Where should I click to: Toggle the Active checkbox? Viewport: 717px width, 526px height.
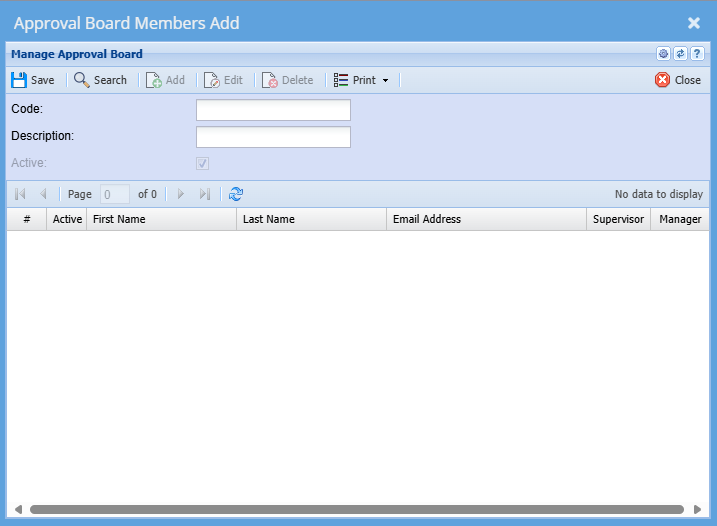coord(202,163)
